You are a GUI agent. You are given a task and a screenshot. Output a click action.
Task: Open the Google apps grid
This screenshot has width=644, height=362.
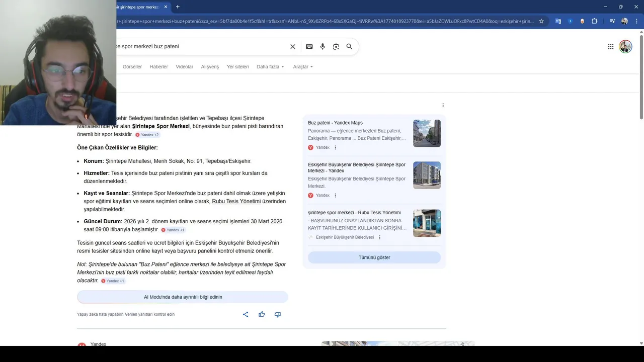tap(611, 46)
